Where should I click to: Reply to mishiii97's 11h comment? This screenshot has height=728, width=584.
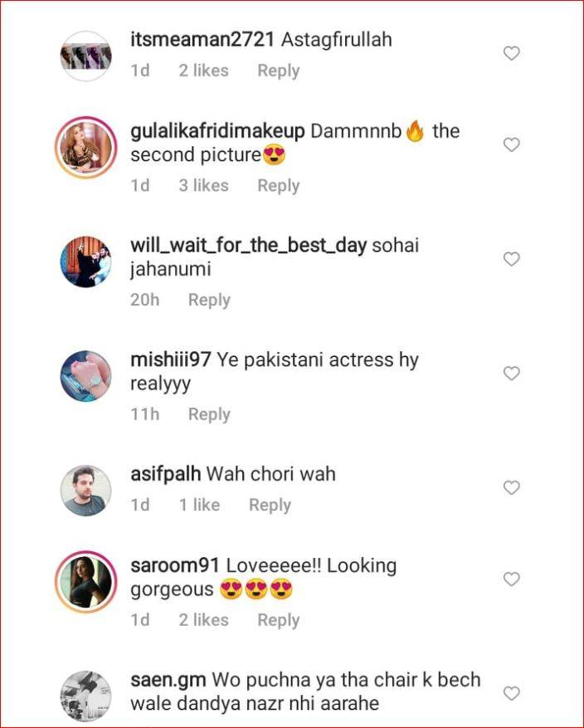point(209,414)
